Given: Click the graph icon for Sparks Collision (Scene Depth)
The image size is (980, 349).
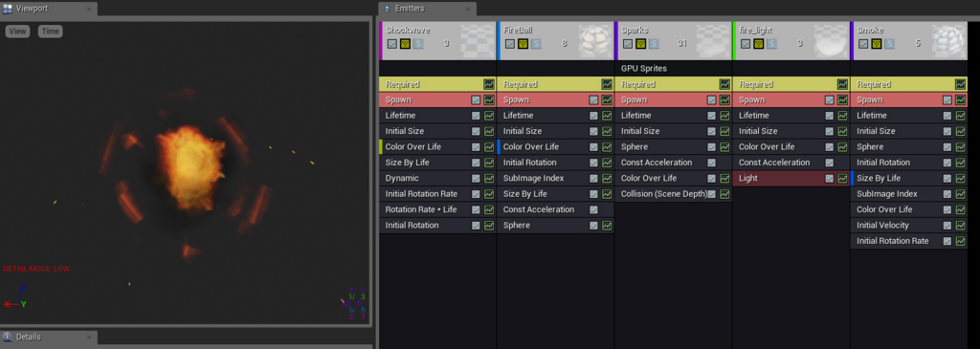Looking at the screenshot, I should coord(724,194).
